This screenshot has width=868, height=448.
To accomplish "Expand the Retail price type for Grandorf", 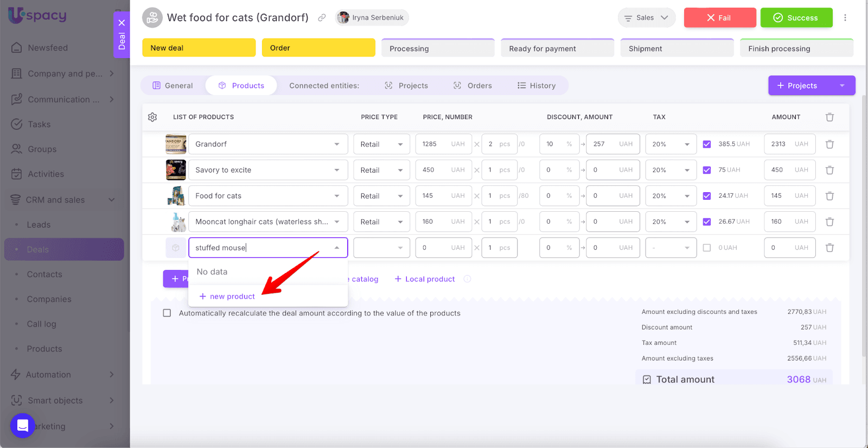I will [x=381, y=144].
